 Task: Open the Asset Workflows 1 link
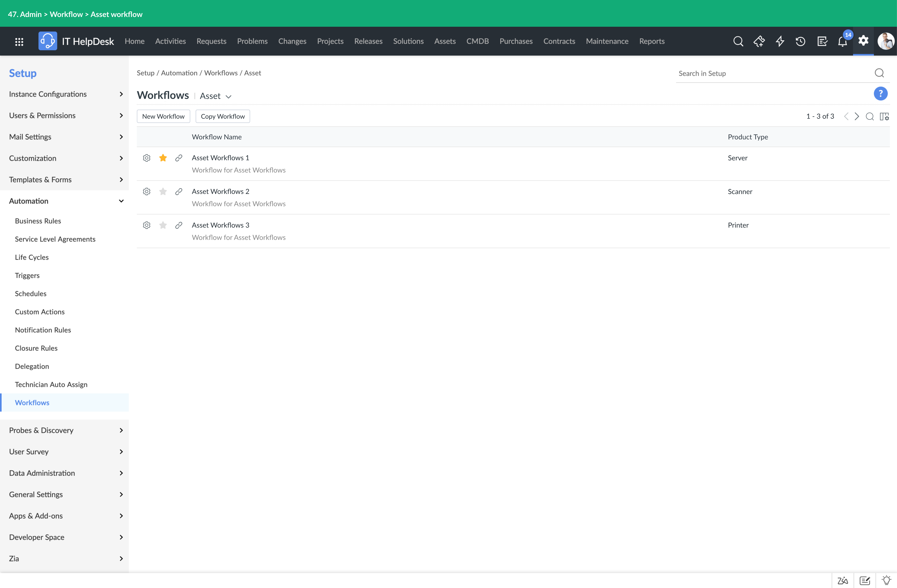point(220,158)
